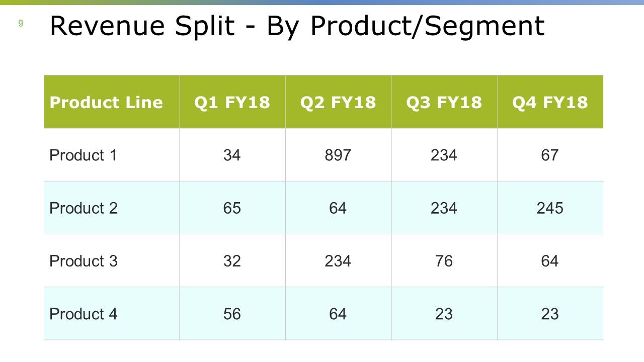The width and height of the screenshot is (644, 362).
Task: Select the cell containing 897
Action: click(x=339, y=155)
